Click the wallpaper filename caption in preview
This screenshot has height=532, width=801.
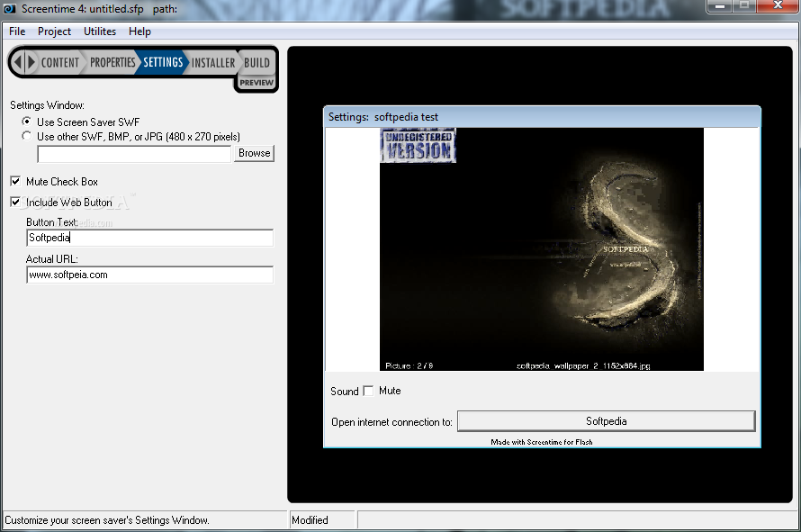(x=583, y=365)
